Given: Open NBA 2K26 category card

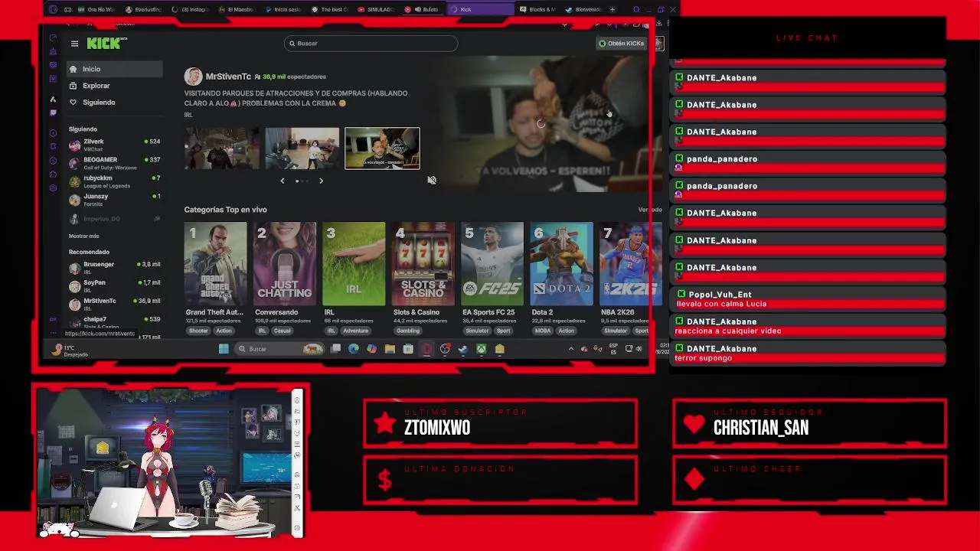Looking at the screenshot, I should click(x=630, y=264).
